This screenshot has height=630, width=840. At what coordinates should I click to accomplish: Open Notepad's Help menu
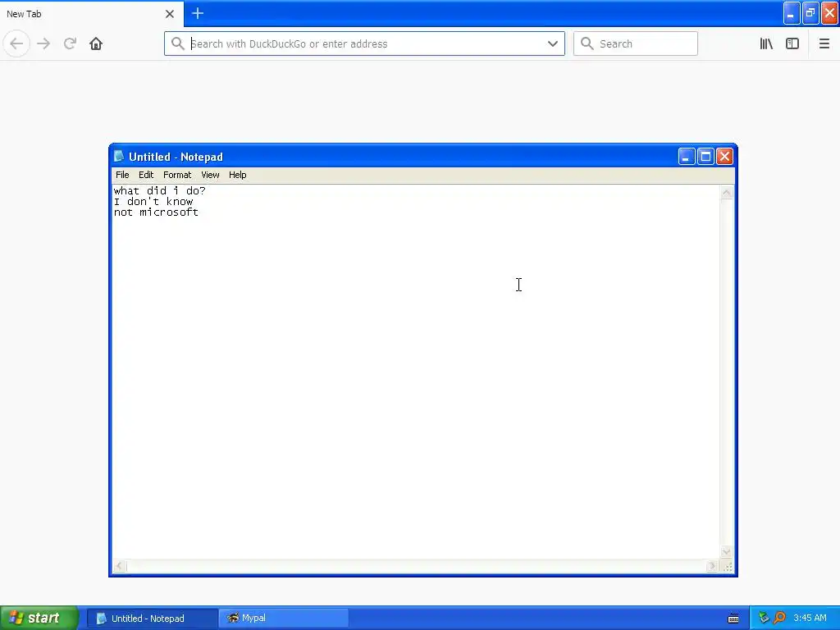[237, 175]
